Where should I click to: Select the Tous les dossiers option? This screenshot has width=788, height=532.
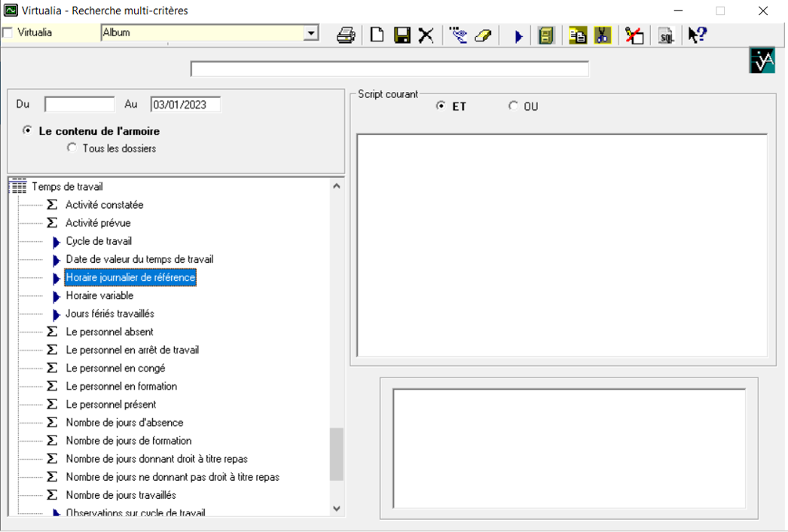72,148
